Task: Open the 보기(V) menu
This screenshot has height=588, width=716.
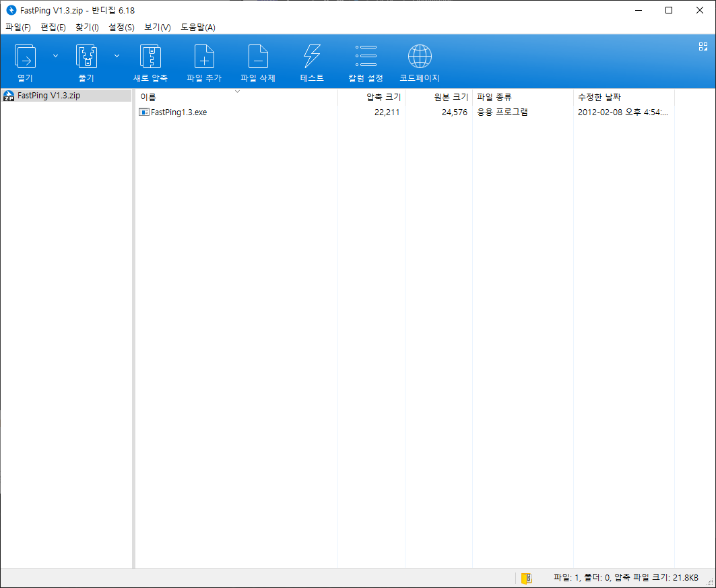Action: click(158, 27)
